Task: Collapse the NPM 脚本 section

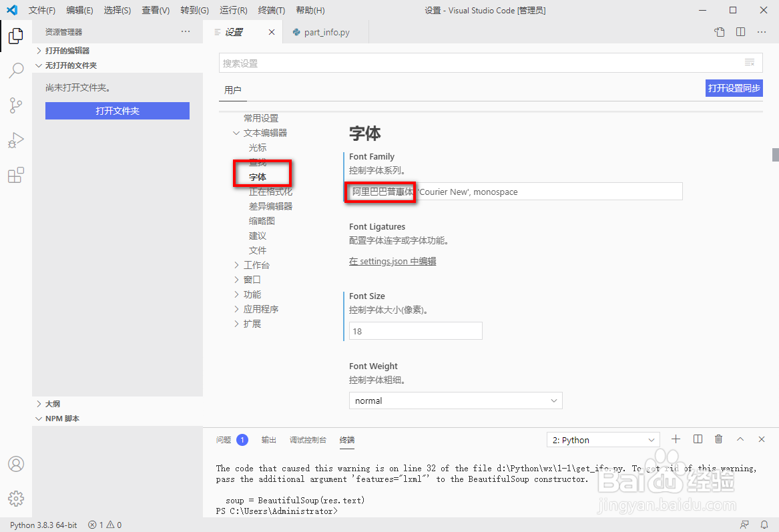Action: [117, 419]
